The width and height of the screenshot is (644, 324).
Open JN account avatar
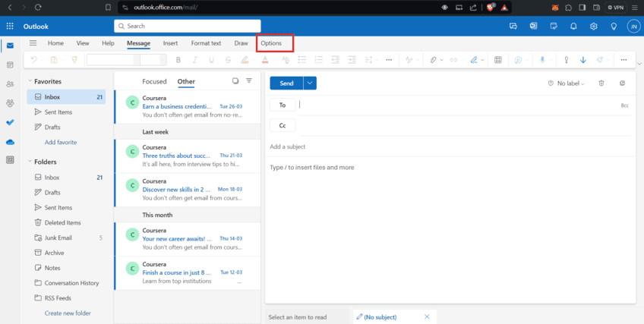point(633,27)
